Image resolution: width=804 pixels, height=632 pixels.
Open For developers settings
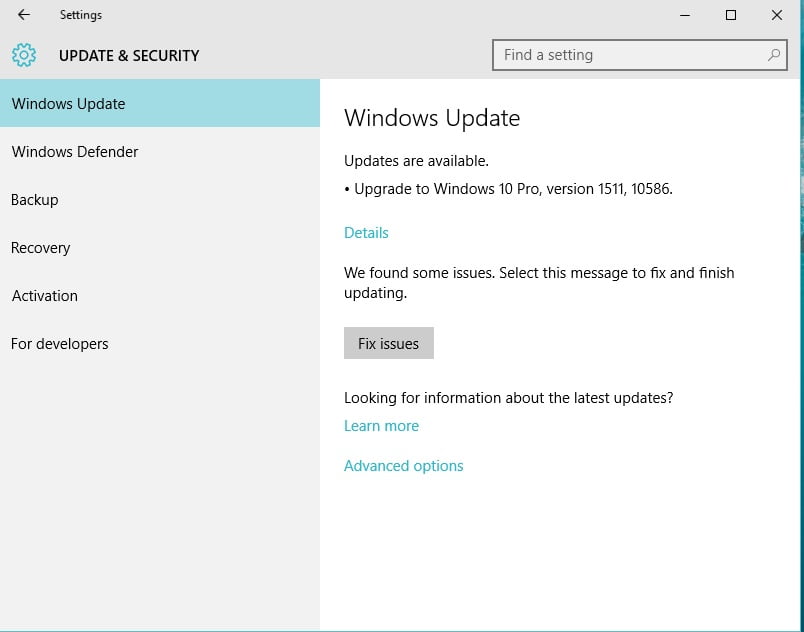(x=59, y=343)
